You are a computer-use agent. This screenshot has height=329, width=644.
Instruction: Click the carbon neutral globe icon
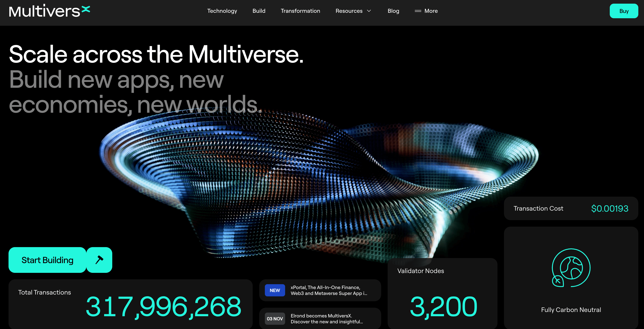coord(571,268)
